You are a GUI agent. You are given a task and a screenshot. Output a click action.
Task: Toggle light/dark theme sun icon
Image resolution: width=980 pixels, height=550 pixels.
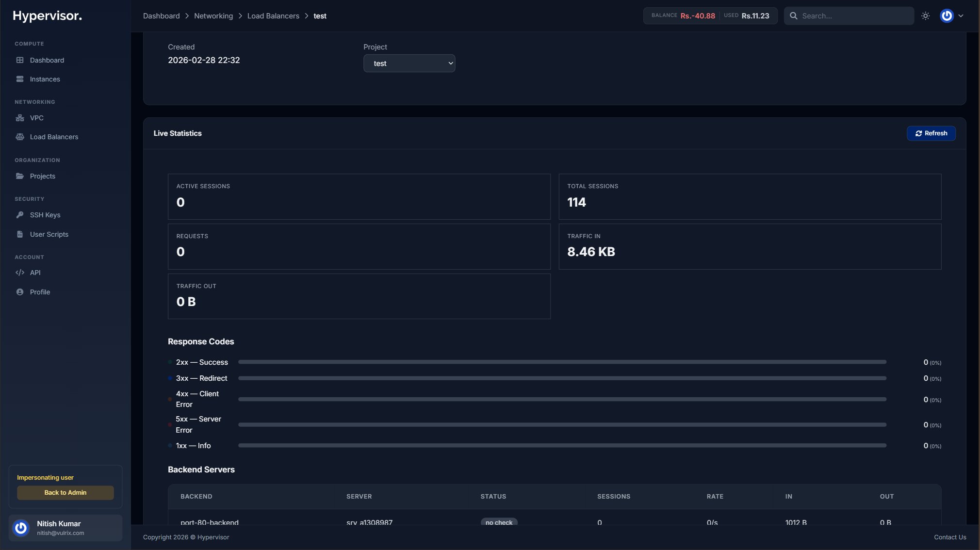coord(926,16)
